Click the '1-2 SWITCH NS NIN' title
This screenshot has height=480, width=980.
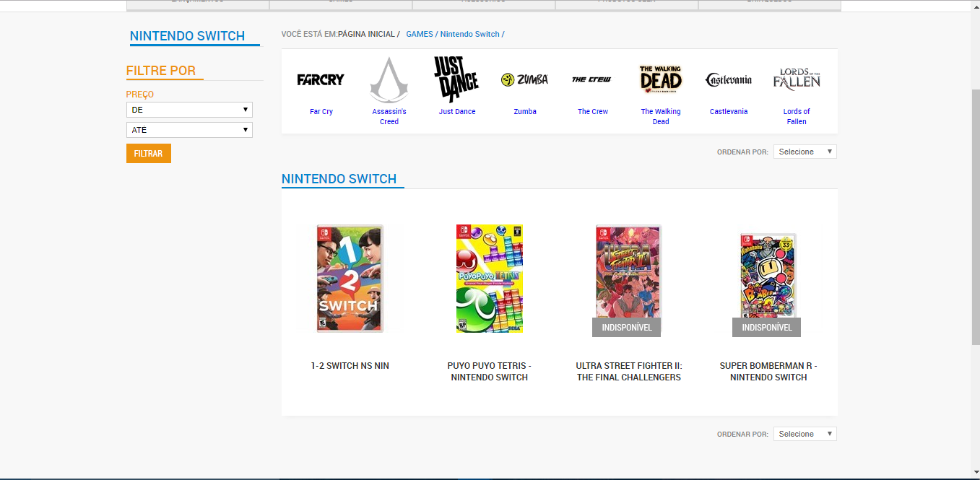pos(350,366)
